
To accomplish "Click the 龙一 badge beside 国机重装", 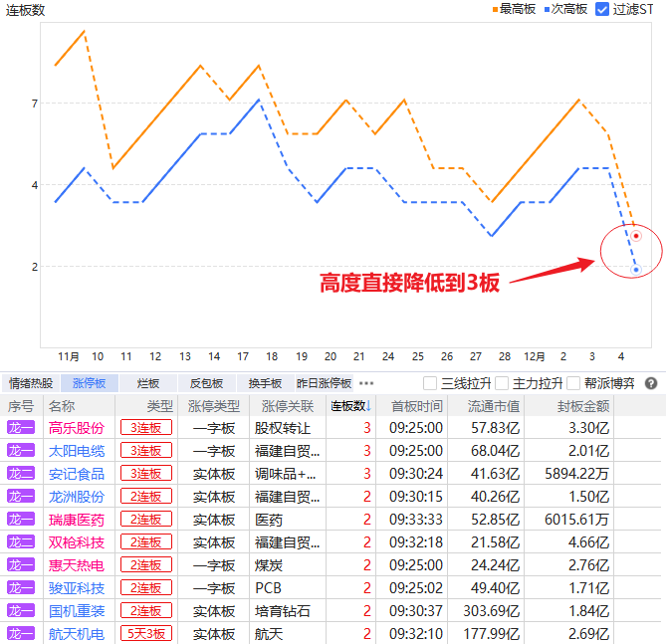I will [21, 611].
